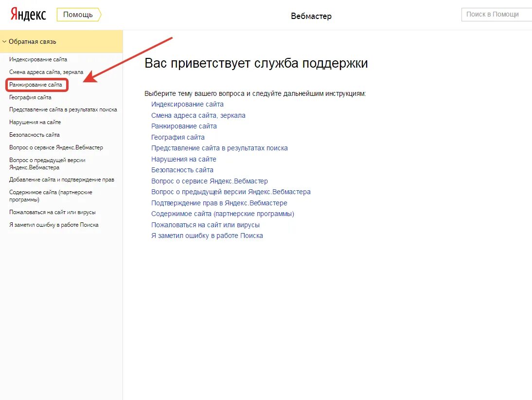The image size is (532, 400).
Task: Click the Яндекс logo
Action: pos(28,15)
